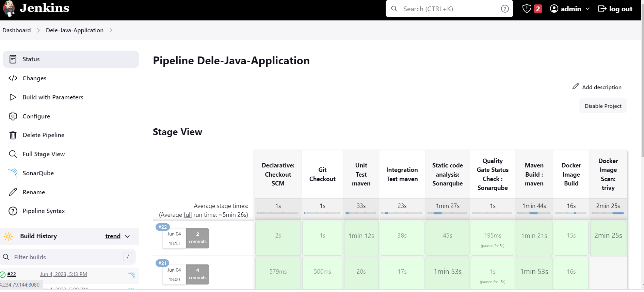The height and width of the screenshot is (292, 644).
Task: Click the admin user avatar icon
Action: pyautogui.click(x=554, y=9)
